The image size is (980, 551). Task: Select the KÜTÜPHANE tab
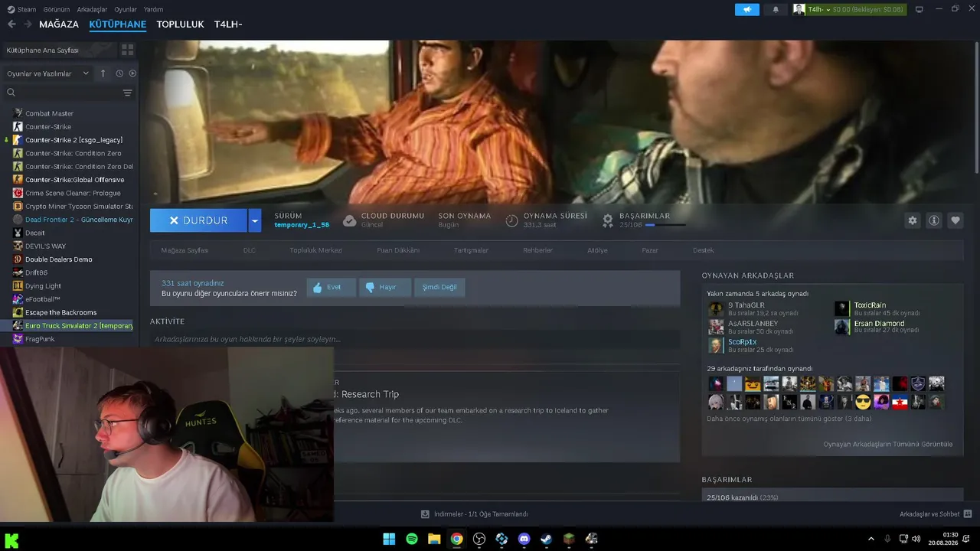[x=117, y=24]
